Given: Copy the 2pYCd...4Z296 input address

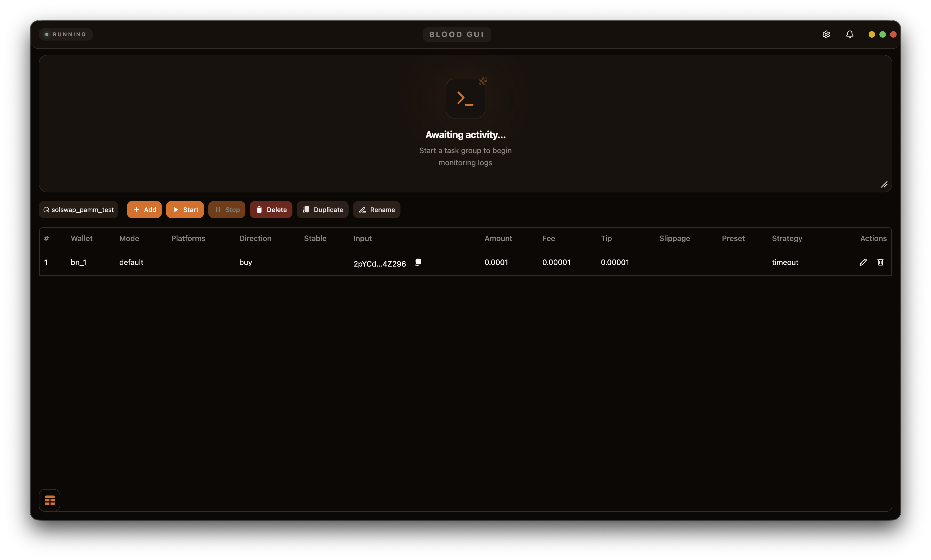Looking at the screenshot, I should point(418,262).
